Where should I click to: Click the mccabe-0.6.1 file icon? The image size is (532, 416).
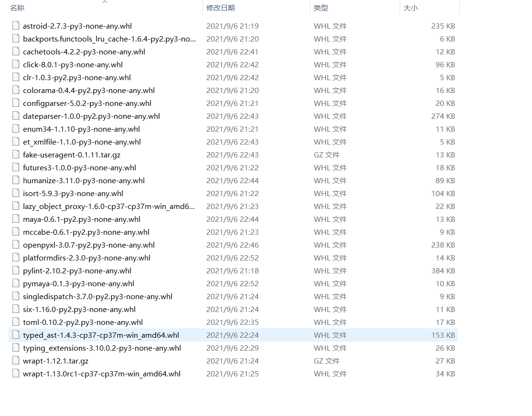click(x=16, y=231)
